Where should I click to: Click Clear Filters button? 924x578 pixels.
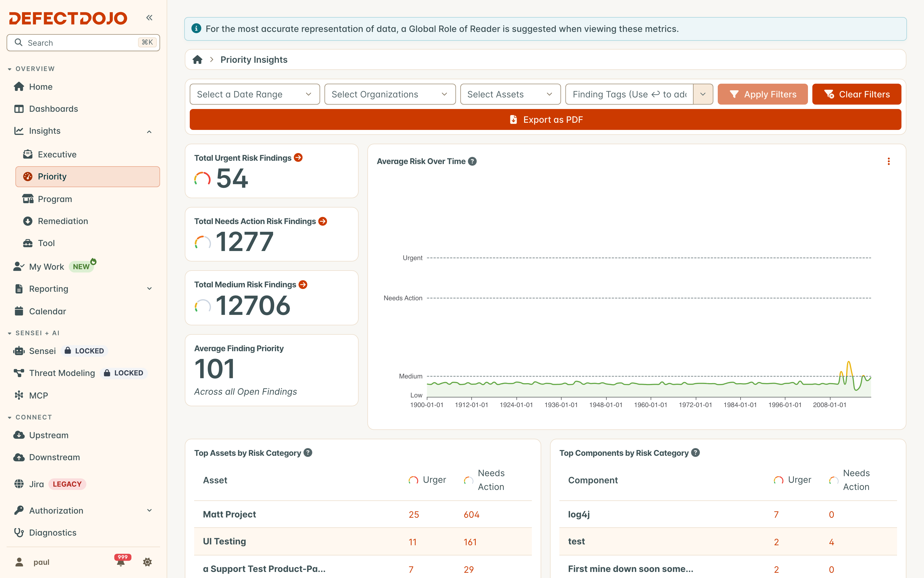point(856,94)
